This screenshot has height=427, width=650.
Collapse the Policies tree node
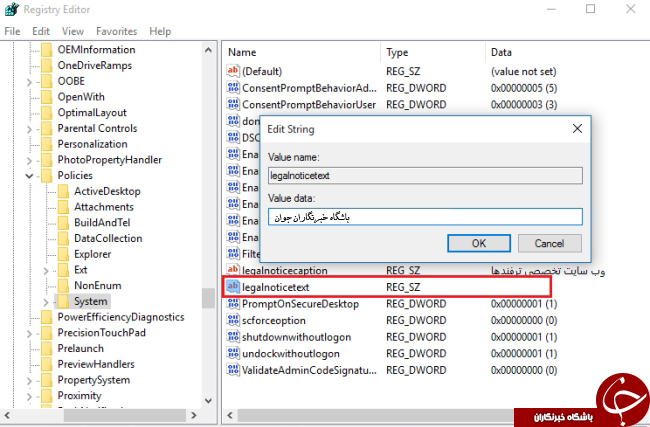29,176
